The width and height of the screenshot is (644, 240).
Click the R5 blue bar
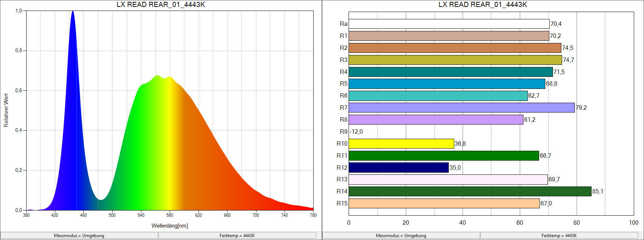[x=447, y=83]
